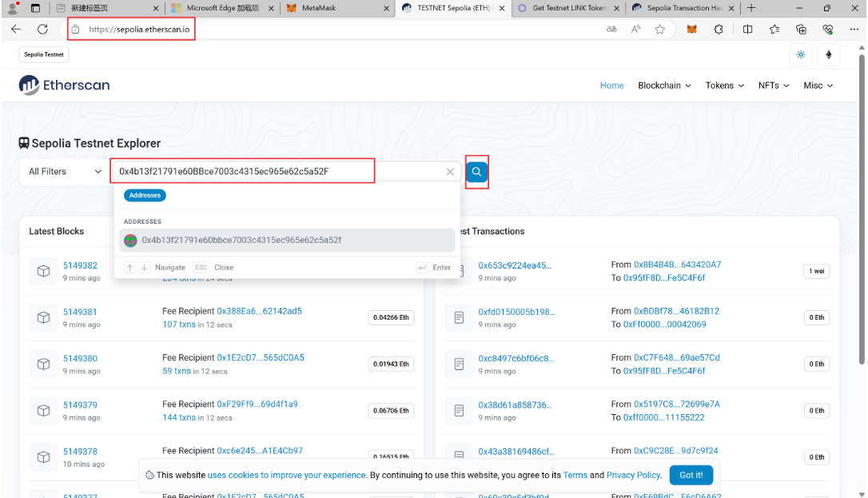The image size is (868, 498).
Task: Open sender address 0xBDBf78...46182B12
Action: click(676, 311)
